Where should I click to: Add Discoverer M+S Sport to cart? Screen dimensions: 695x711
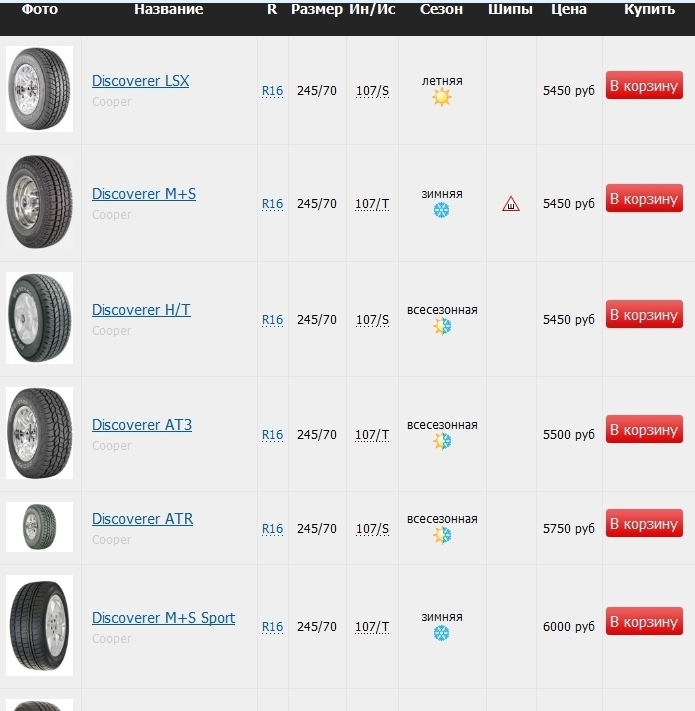point(644,621)
